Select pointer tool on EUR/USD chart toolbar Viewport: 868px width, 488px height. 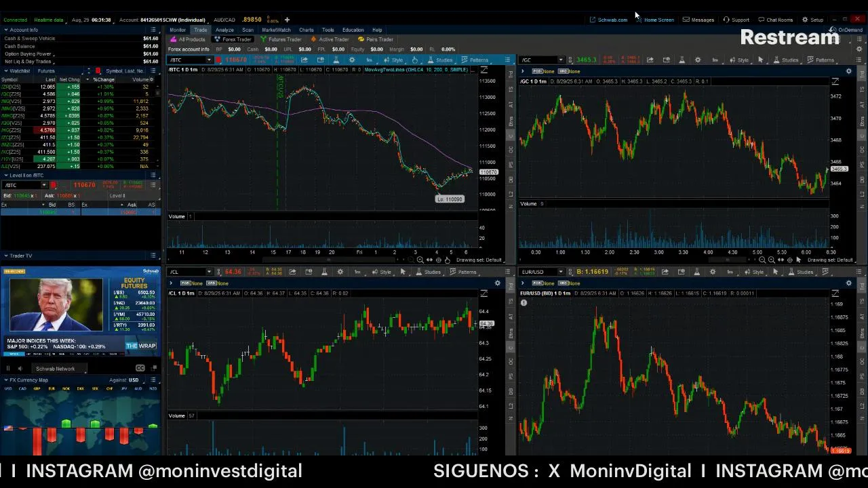[775, 272]
